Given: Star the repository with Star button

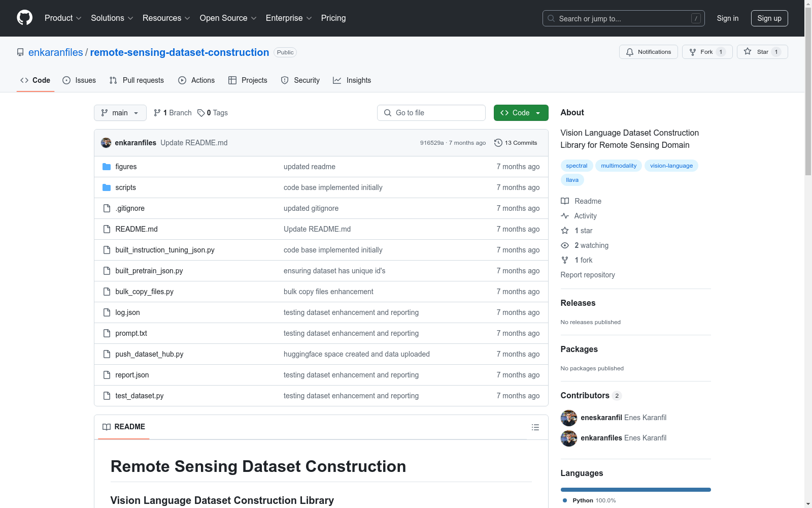Looking at the screenshot, I should (762, 52).
